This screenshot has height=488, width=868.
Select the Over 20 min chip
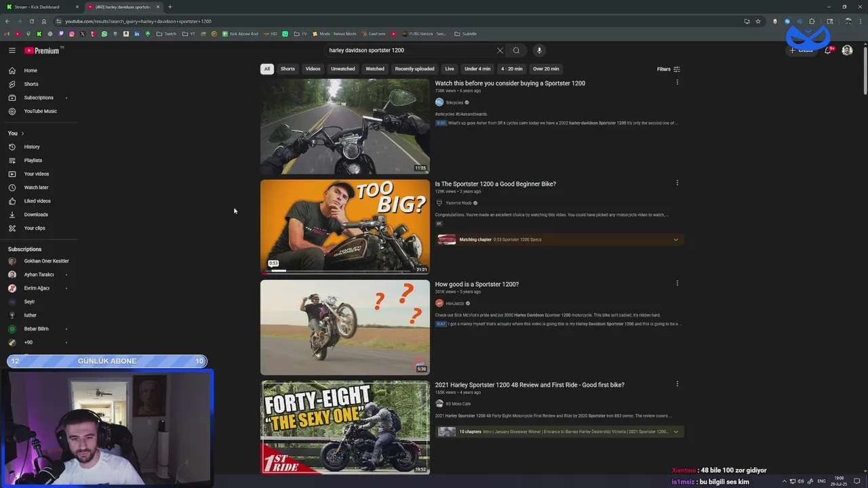point(546,68)
